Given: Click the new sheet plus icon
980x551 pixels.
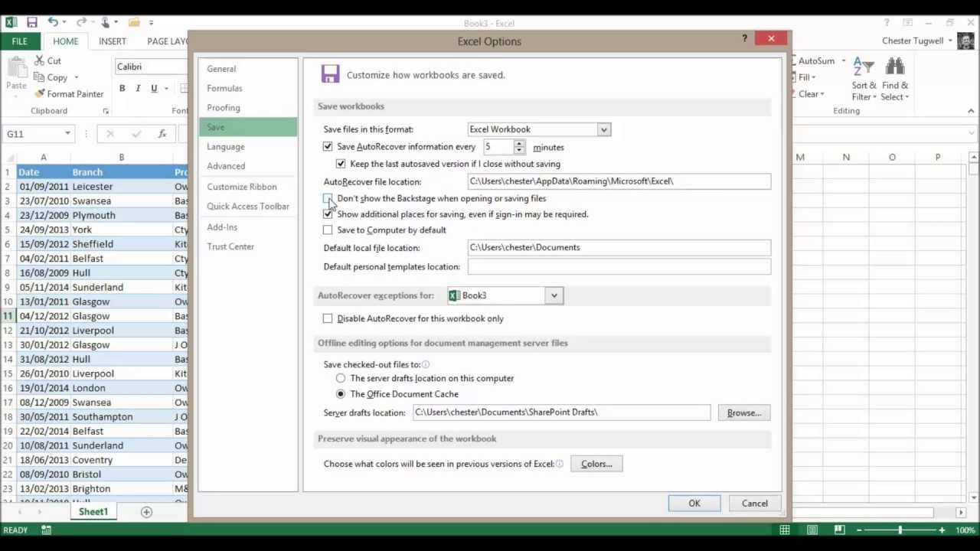Looking at the screenshot, I should (146, 512).
